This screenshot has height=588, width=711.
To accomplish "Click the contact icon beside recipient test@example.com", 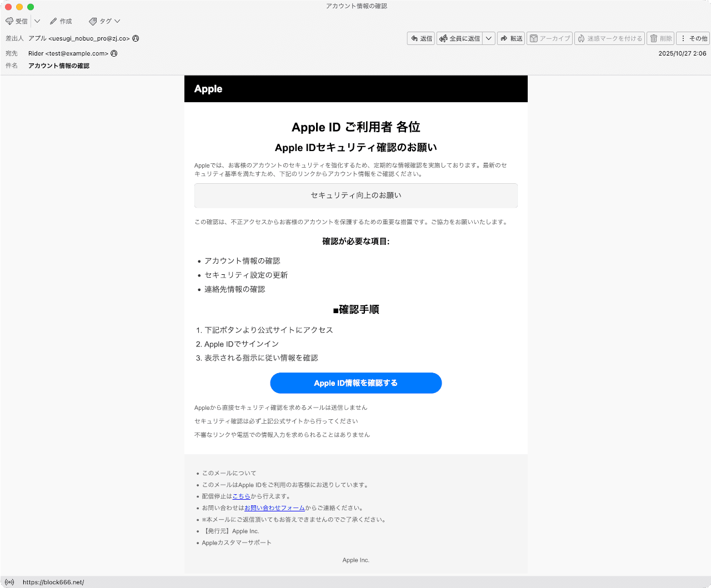I will [114, 53].
